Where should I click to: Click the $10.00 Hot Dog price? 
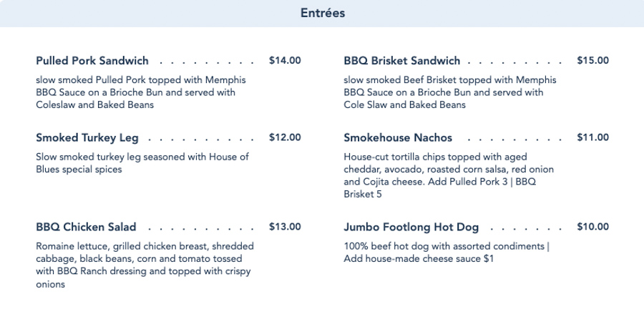592,228
